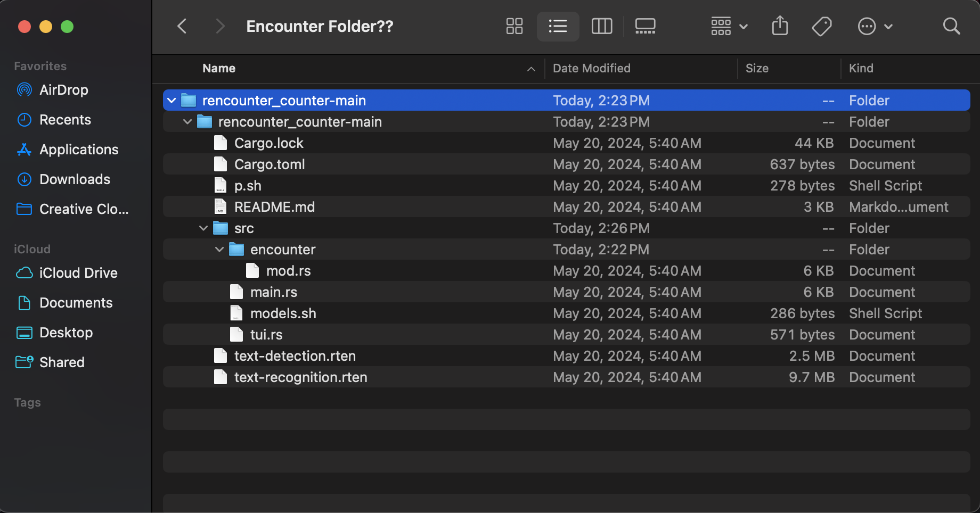Select the p.sh shell script
The width and height of the screenshot is (980, 513).
(566, 186)
